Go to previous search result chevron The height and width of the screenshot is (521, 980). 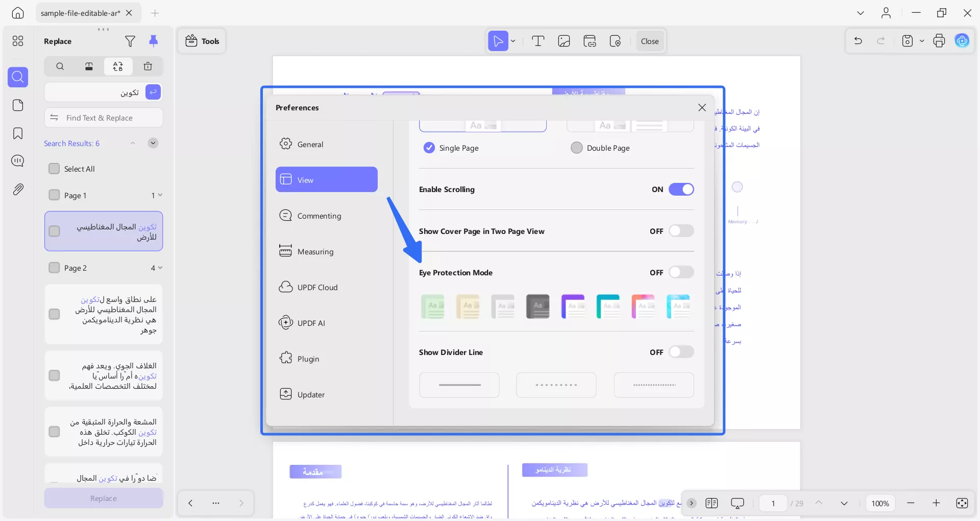click(133, 144)
